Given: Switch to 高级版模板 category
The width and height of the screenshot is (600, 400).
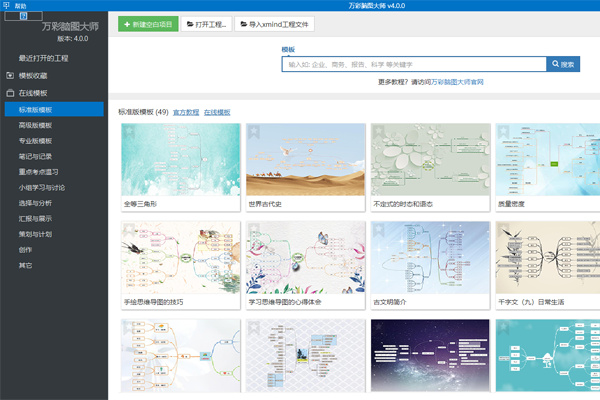Looking at the screenshot, I should click(35, 125).
